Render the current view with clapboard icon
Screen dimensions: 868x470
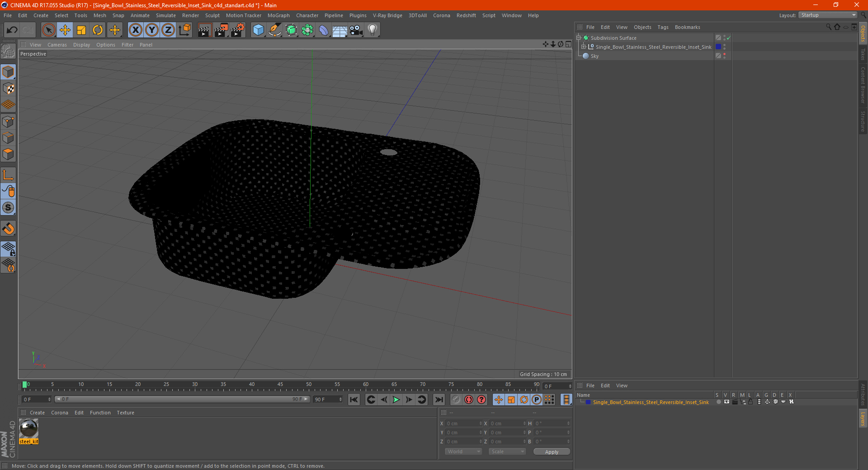pyautogui.click(x=204, y=30)
